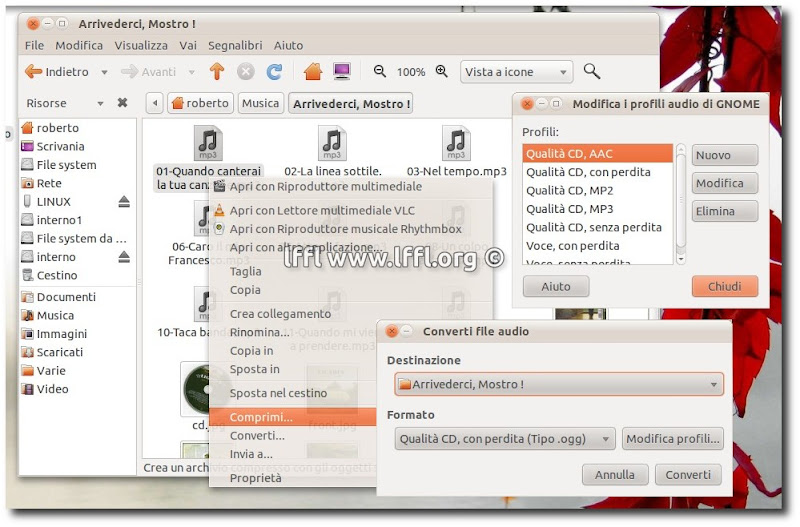This screenshot has height=527, width=800.
Task: Open Video in the sidebar
Action: click(45, 389)
